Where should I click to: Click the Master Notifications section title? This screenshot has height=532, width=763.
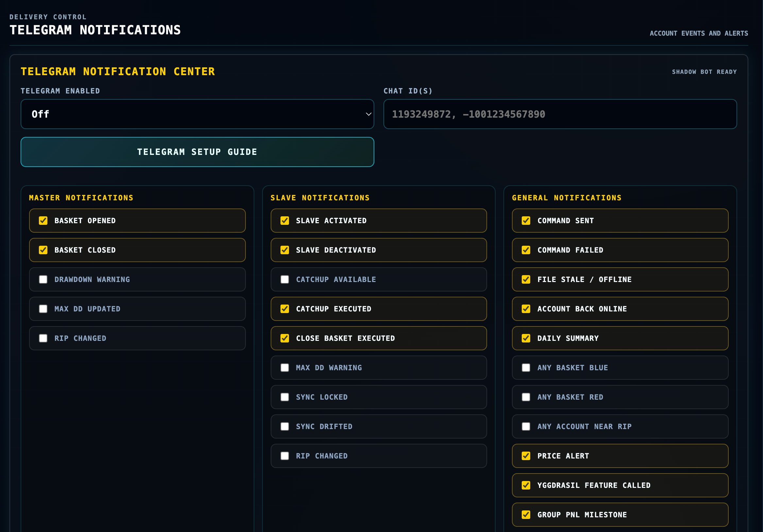tap(81, 198)
